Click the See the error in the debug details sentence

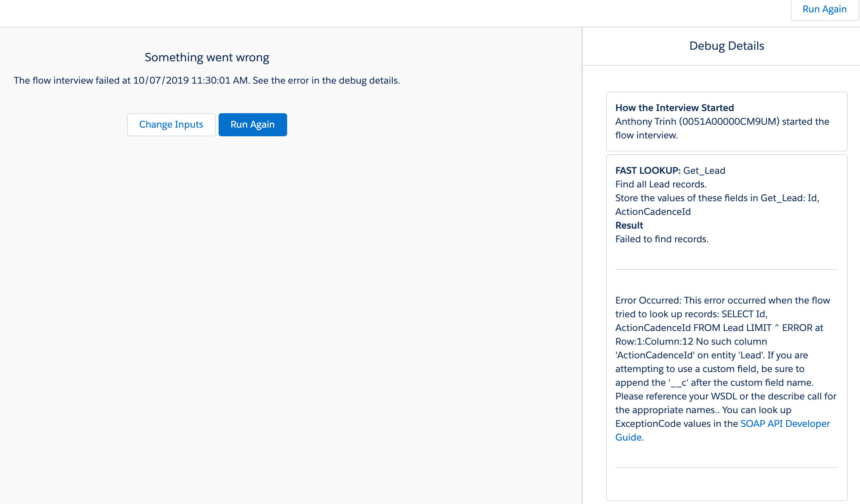click(x=326, y=80)
